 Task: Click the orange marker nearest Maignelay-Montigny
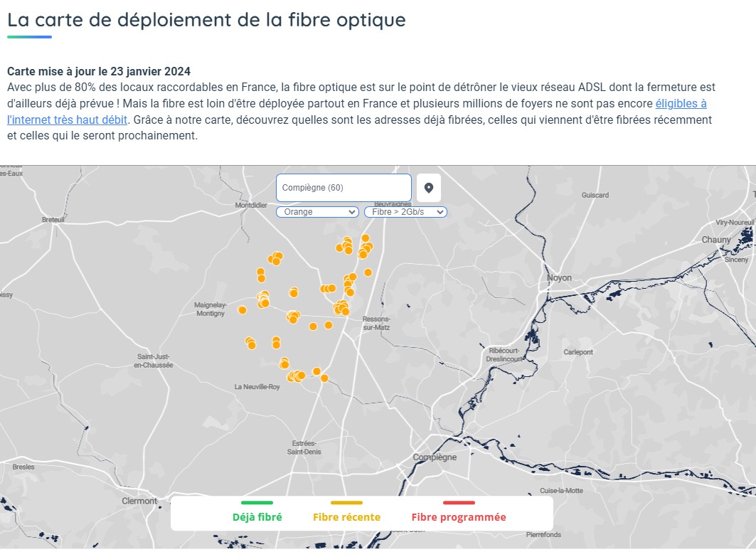(243, 310)
